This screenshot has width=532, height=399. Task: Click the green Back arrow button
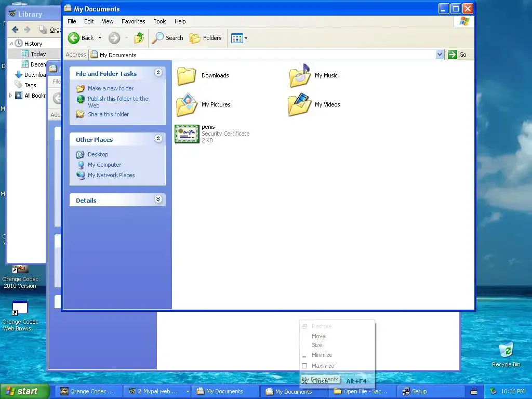(74, 38)
